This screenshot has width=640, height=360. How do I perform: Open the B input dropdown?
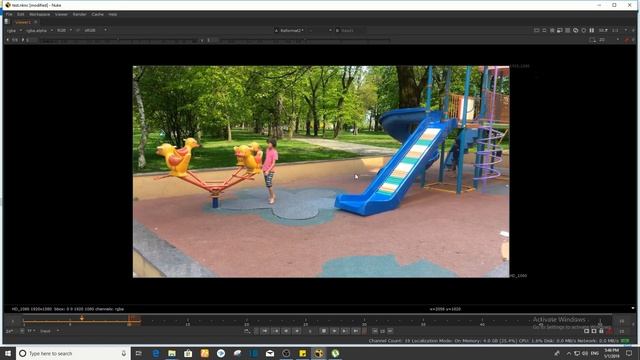click(350, 31)
